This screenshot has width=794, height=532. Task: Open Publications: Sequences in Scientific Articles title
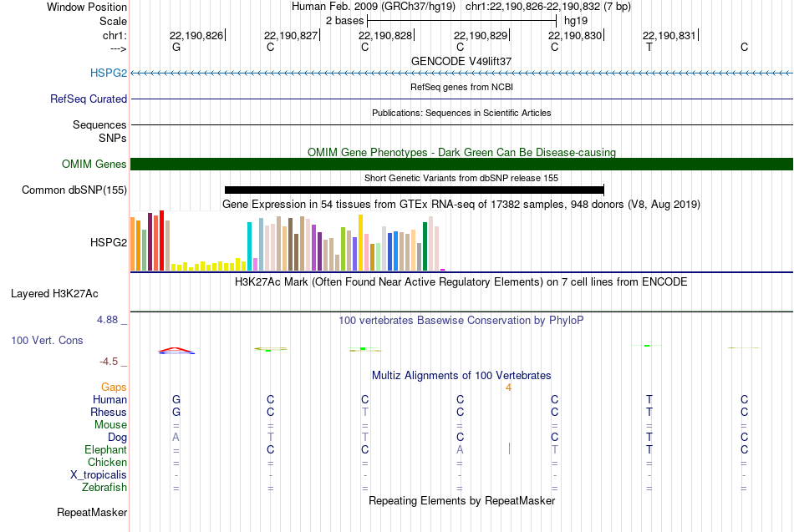click(x=461, y=113)
